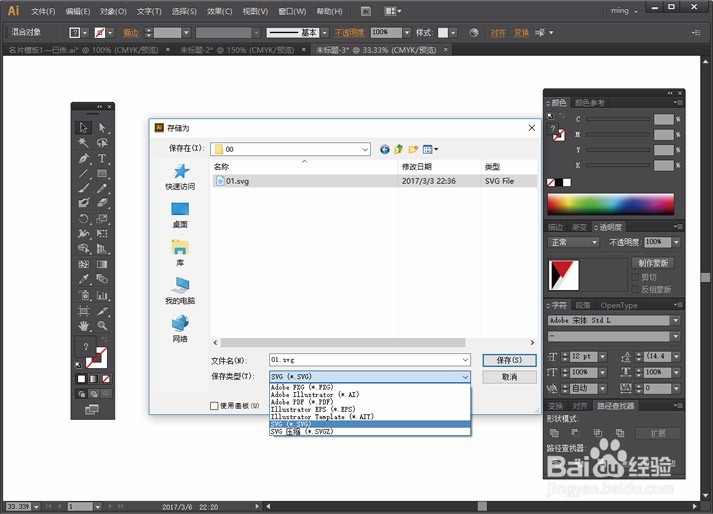Image resolution: width=713 pixels, height=514 pixels.
Task: Click the Transform link in control bar
Action: [522, 33]
